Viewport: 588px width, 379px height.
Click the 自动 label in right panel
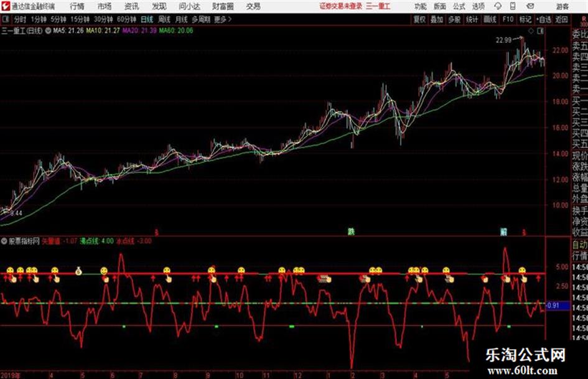point(580,245)
